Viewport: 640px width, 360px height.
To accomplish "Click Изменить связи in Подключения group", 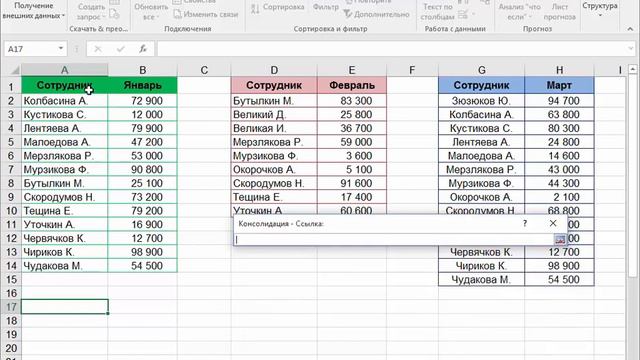I will pyautogui.click(x=206, y=14).
